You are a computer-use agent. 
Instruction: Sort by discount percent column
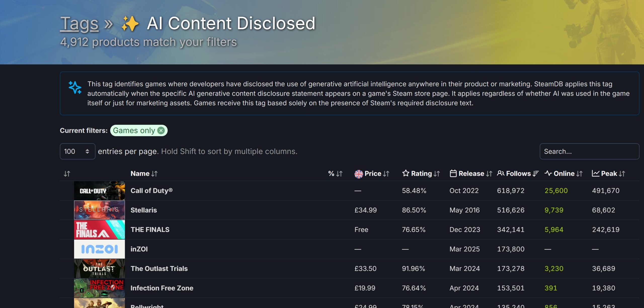(335, 174)
